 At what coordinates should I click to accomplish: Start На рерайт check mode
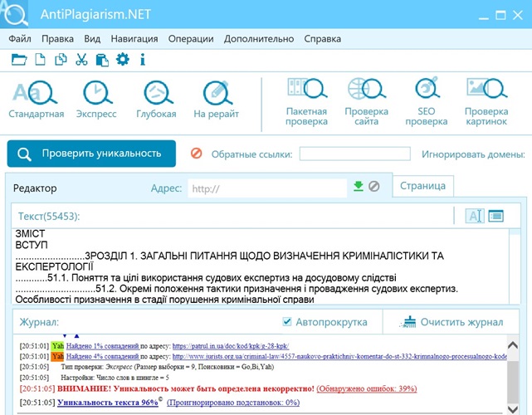click(x=216, y=99)
